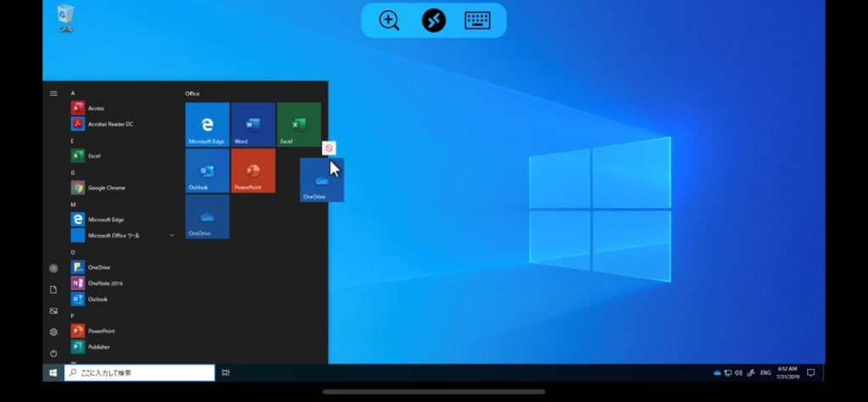Open the Word tile in Office group
The image size is (868, 402).
253,125
